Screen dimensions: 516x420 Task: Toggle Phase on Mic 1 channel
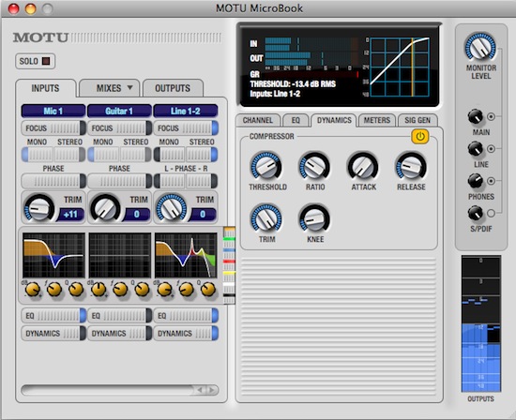coord(53,181)
